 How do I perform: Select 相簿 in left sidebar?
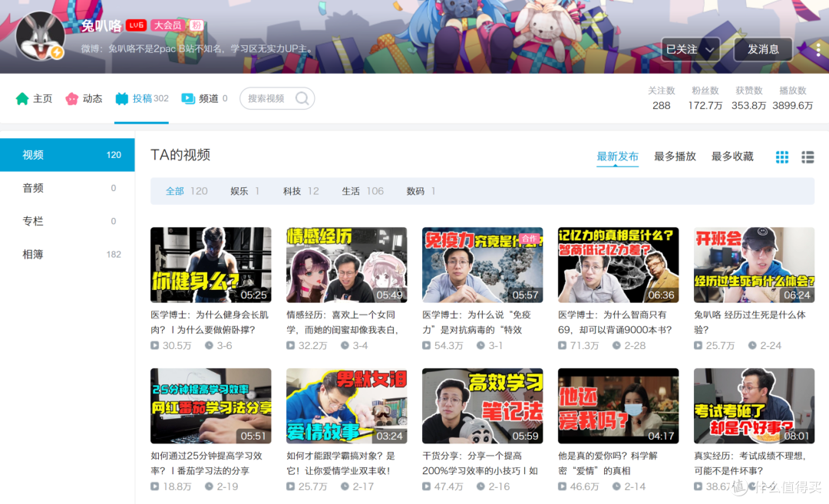[x=33, y=254]
